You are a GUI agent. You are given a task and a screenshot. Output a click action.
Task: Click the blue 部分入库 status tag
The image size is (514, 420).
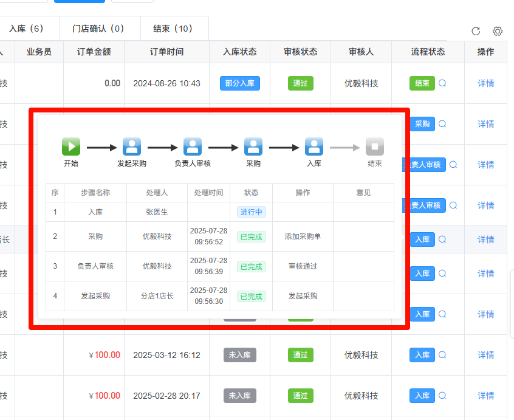tap(239, 83)
